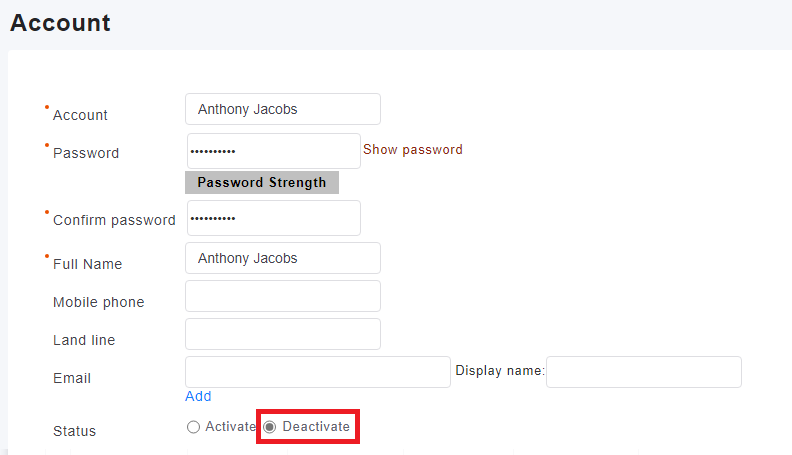
Task: Click the Confirm password input field
Action: (x=273, y=218)
